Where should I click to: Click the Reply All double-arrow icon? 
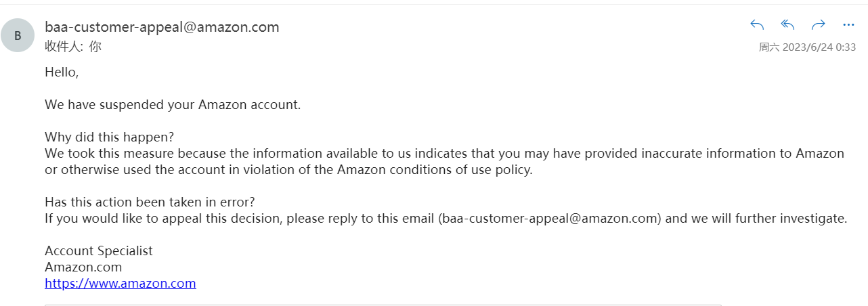(x=787, y=25)
